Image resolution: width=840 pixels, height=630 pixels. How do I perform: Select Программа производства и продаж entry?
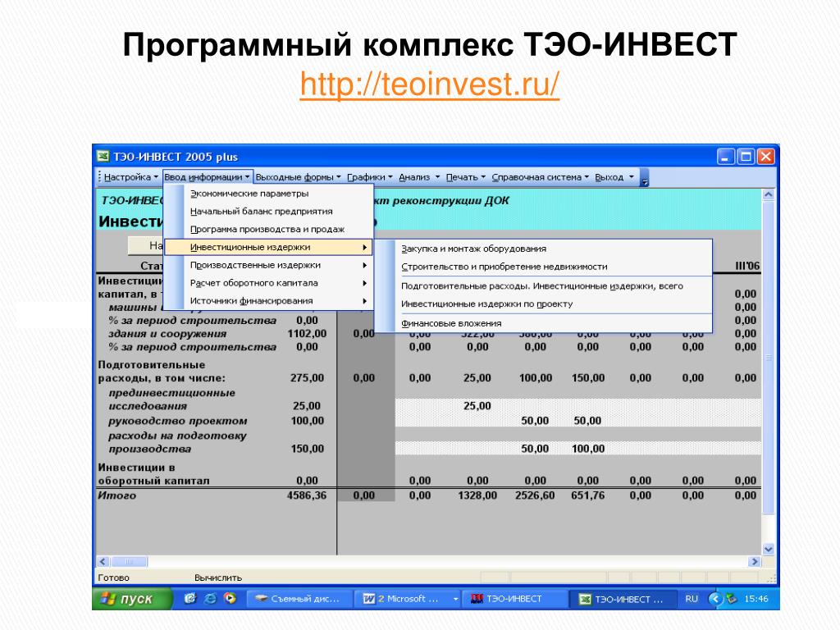(268, 230)
